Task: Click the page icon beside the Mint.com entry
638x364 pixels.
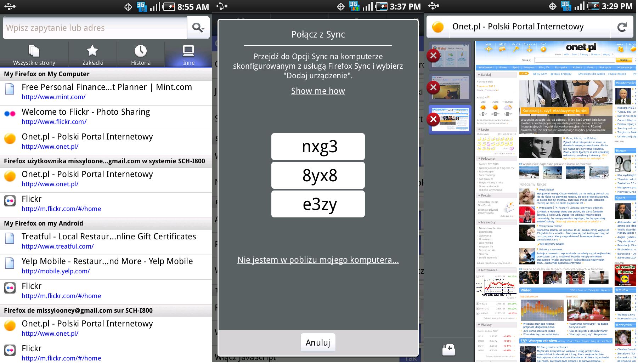Action: (10, 89)
